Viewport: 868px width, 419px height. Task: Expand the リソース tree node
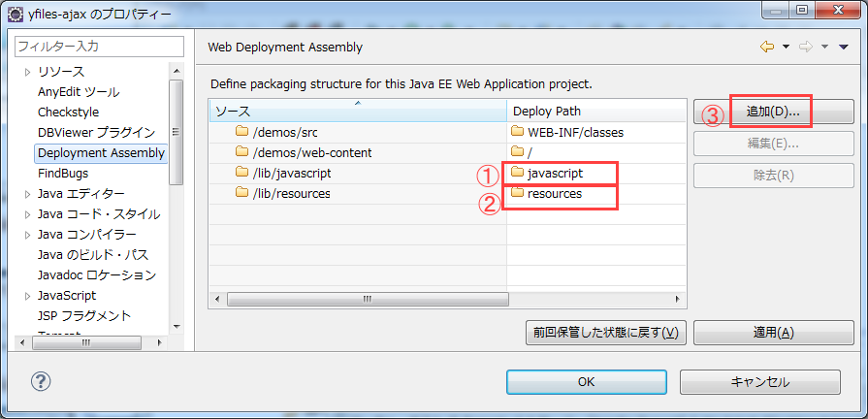point(27,72)
